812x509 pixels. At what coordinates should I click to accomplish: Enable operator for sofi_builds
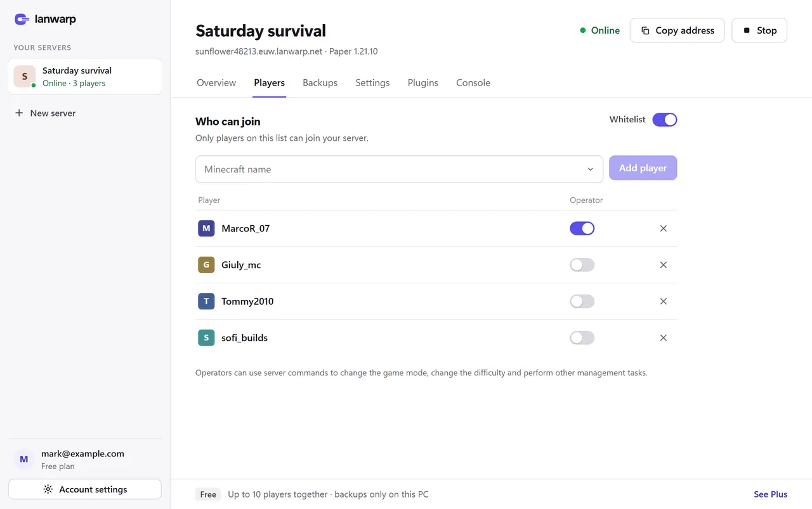tap(582, 338)
